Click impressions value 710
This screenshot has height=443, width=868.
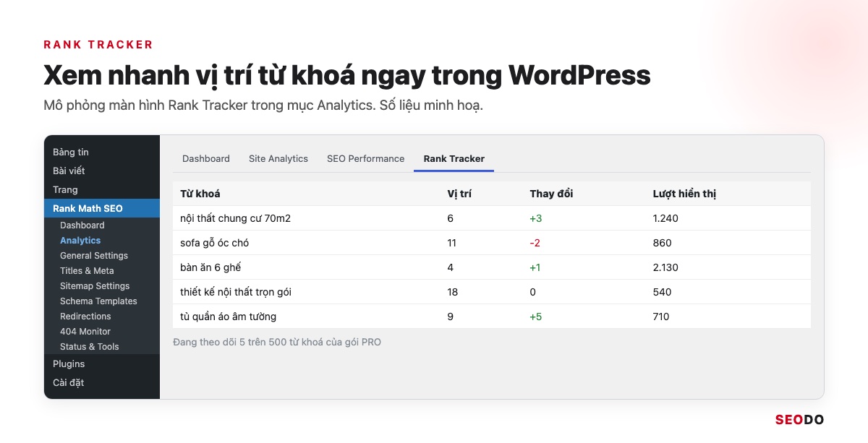click(x=661, y=317)
